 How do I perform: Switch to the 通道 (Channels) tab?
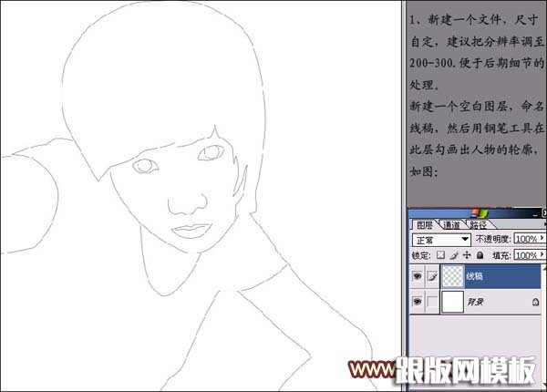452,224
